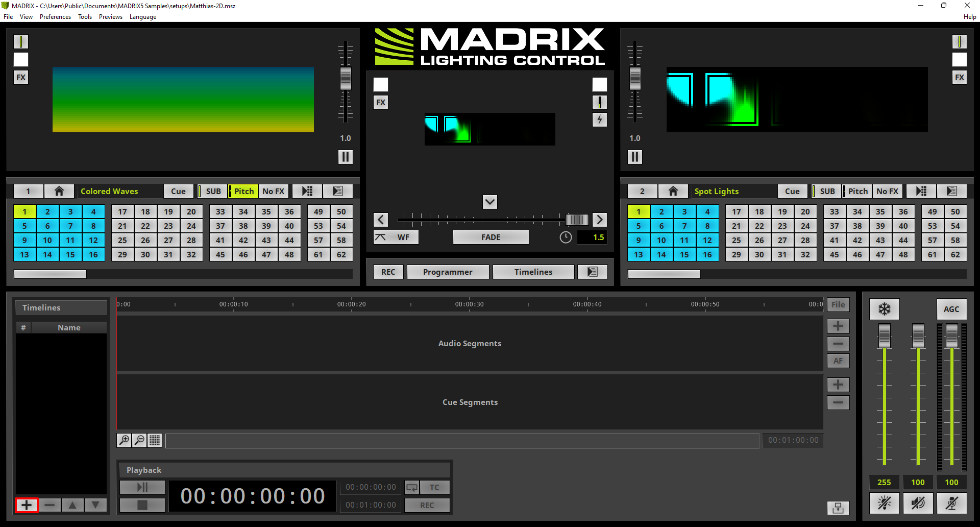Screen dimensions: 980x527
Task: Click the left deck home icon
Action: point(59,191)
